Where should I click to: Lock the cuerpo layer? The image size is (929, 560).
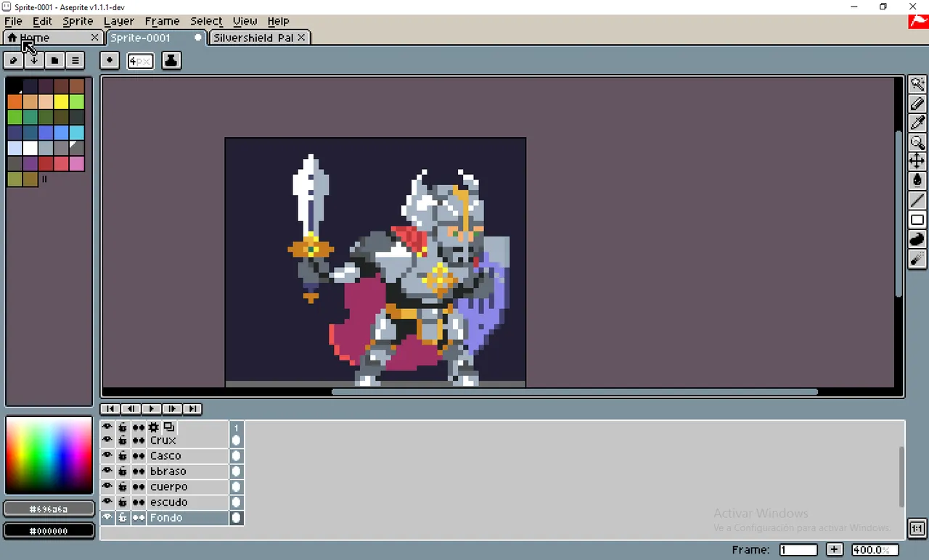(123, 487)
